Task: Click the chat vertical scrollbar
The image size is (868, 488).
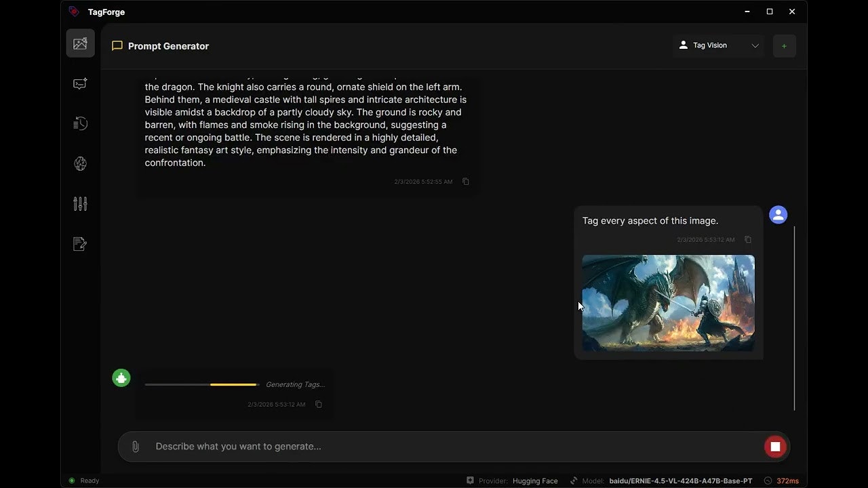Action: [x=793, y=318]
